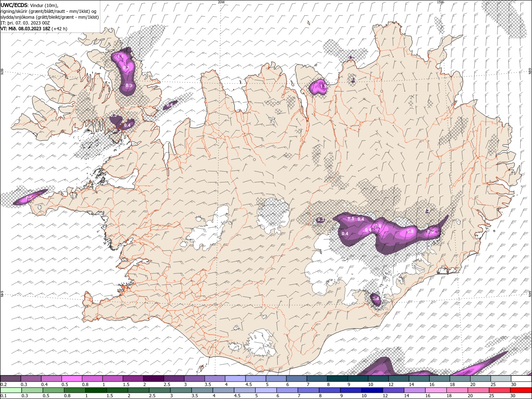Pick the 4 pale lavender swatch in the snow scale
The height and width of the screenshot is (399, 532).
pos(235,378)
